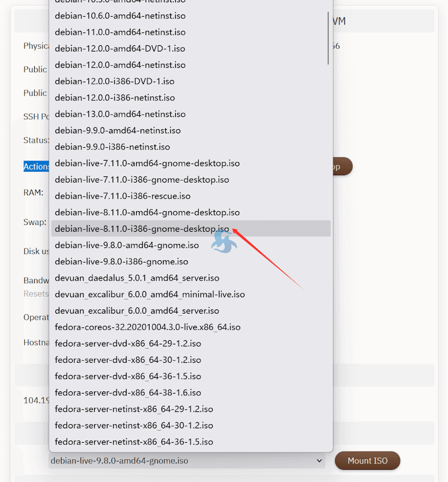
Task: Click the highlighted Actions label
Action: 37,167
